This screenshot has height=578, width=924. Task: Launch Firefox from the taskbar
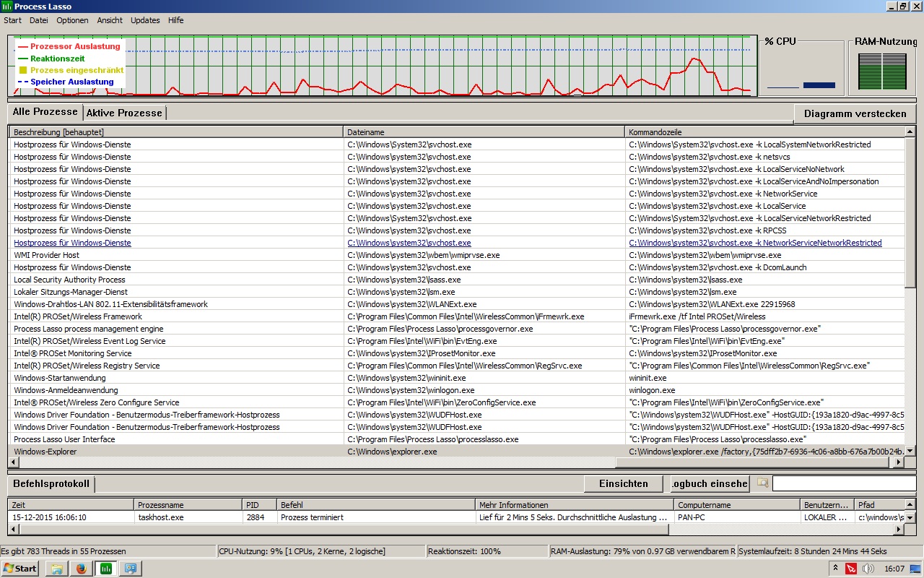click(x=82, y=568)
